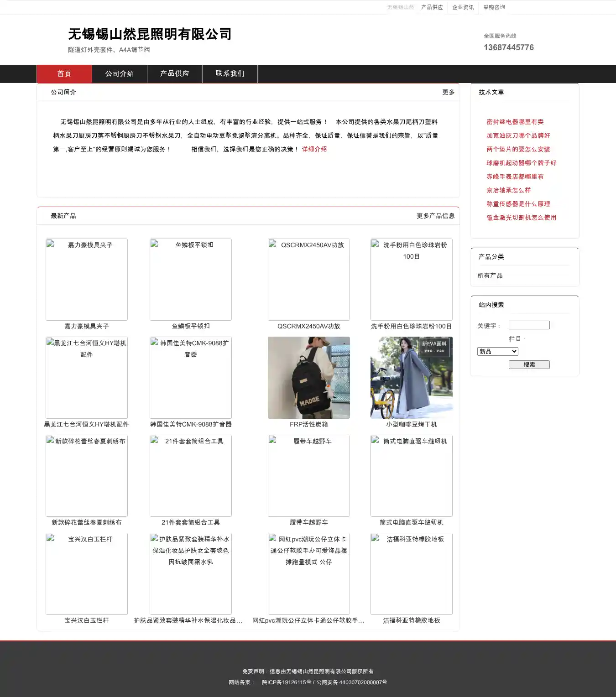Expand the 栏目 dropdown showing 新品
The width and height of the screenshot is (616, 697).
pos(497,351)
